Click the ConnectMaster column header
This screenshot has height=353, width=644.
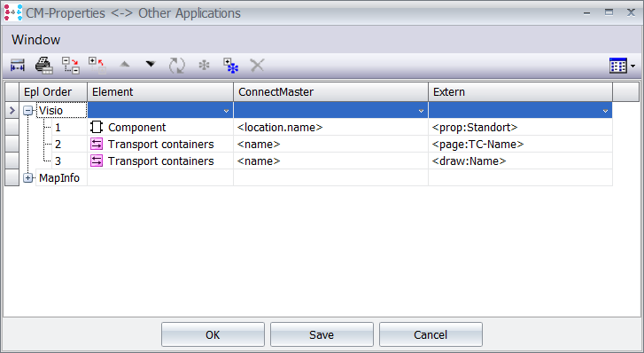pyautogui.click(x=330, y=91)
